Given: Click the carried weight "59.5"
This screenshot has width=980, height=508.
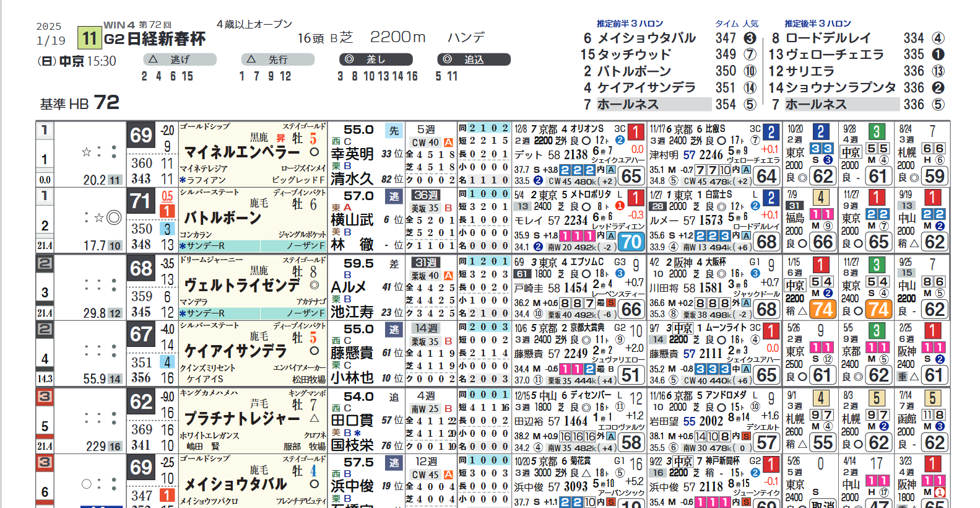Looking at the screenshot, I should tap(359, 263).
